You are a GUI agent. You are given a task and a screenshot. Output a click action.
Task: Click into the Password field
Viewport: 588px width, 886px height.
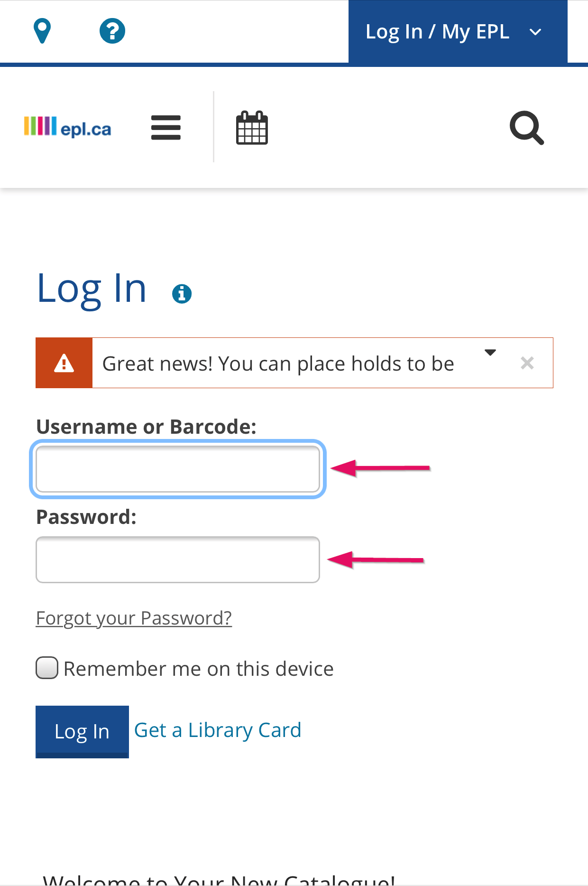[x=178, y=560]
